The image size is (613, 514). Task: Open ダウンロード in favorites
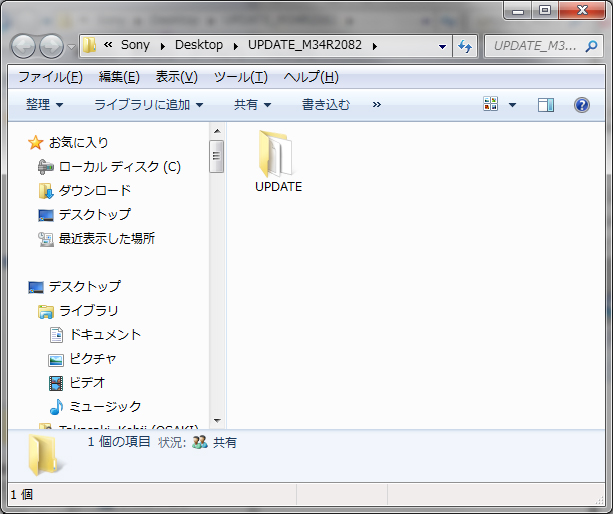[x=94, y=190]
